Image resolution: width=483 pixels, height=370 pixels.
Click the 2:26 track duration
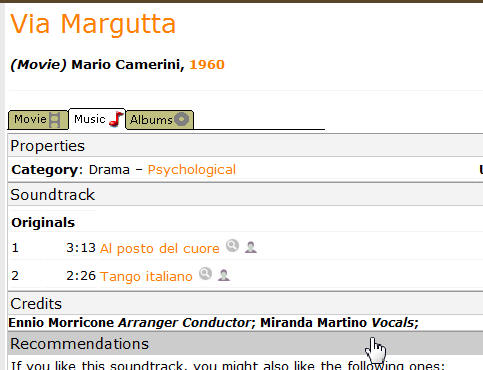point(81,276)
